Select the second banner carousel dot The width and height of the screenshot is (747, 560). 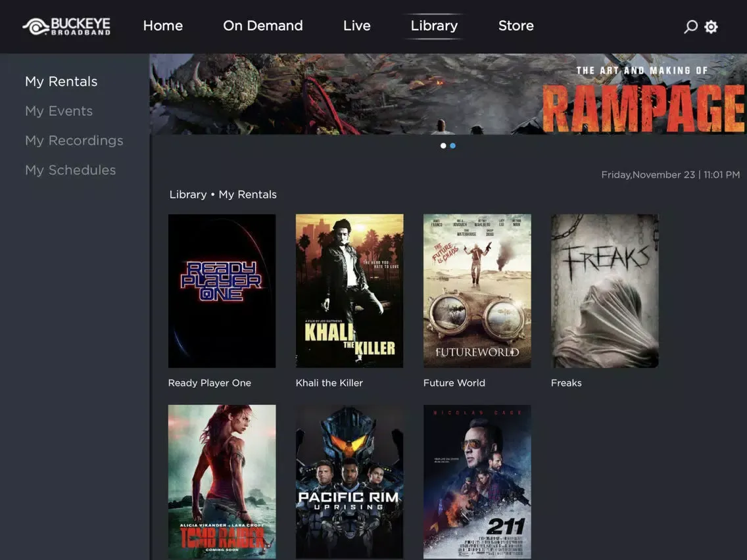coord(452,146)
